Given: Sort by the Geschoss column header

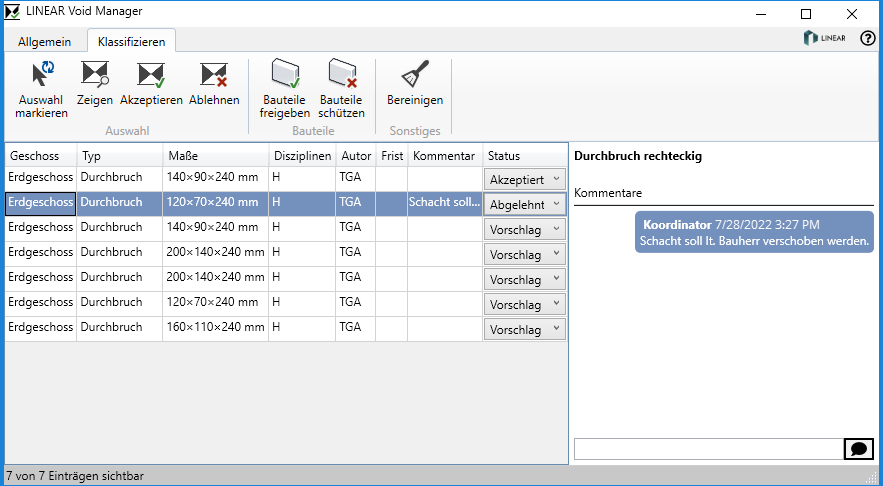Looking at the screenshot, I should tap(41, 156).
